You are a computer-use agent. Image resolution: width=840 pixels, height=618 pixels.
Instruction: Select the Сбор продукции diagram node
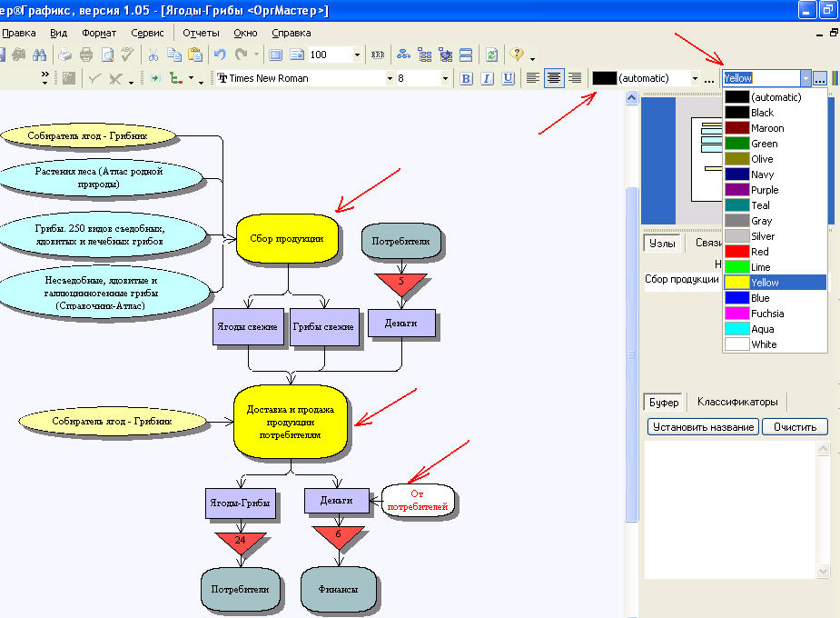(x=287, y=238)
